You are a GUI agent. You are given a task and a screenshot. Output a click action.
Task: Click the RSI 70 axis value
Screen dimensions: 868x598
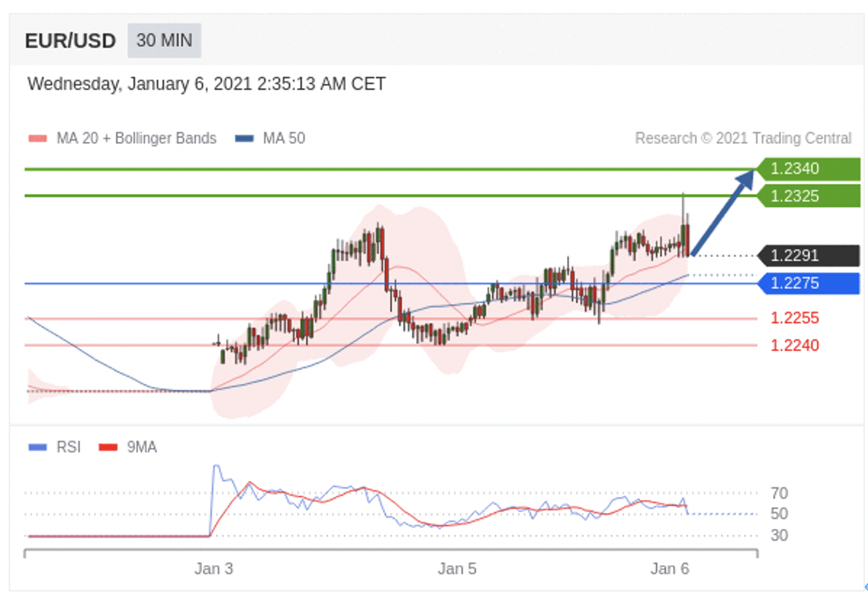[779, 494]
